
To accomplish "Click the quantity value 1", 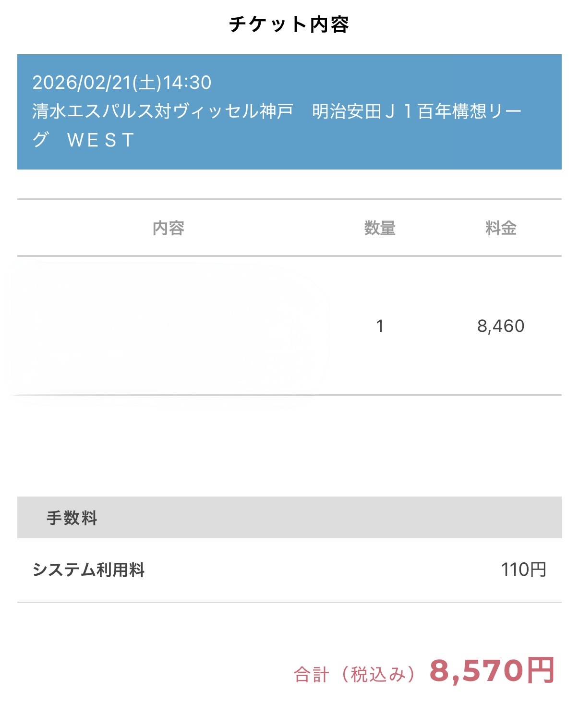I will click(380, 327).
